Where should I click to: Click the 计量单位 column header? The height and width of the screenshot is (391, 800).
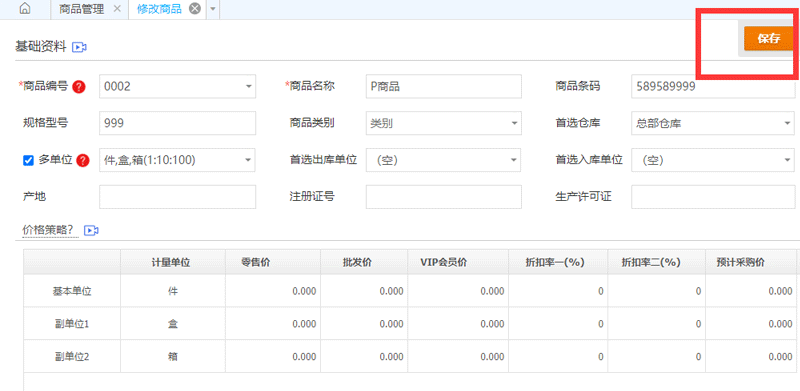[x=173, y=262]
